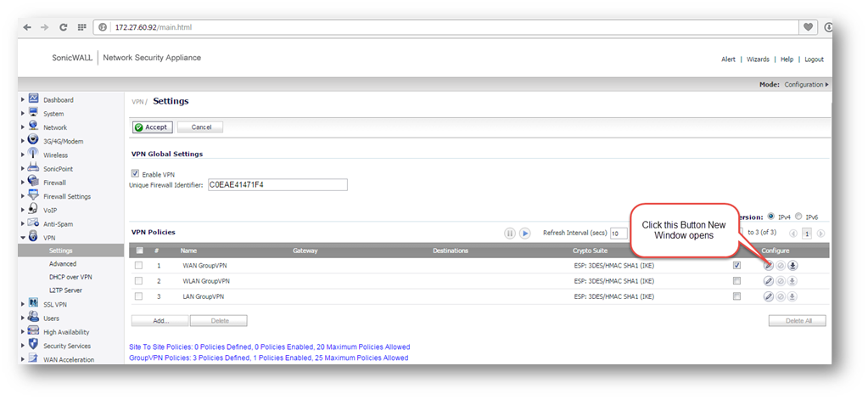Viewport: 868px width, 400px height.
Task: Select the row checkbox for WAN GroupVPN
Action: pyautogui.click(x=138, y=265)
